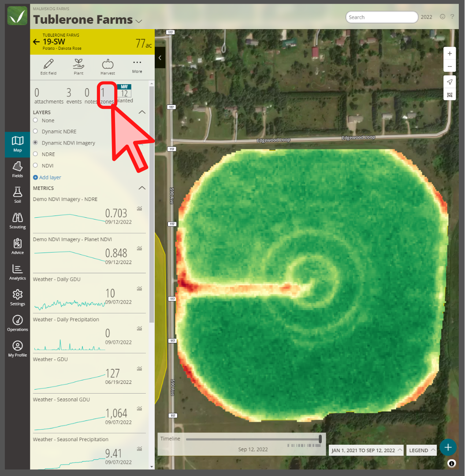Screen dimensions: 465x476
Task: Open the 3 events tab
Action: pos(74,95)
